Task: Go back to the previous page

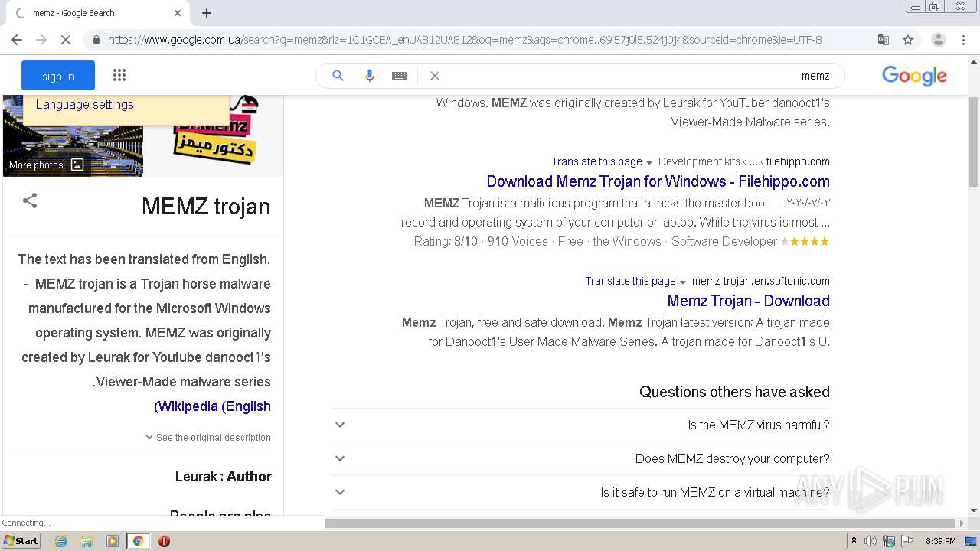Action: point(17,40)
